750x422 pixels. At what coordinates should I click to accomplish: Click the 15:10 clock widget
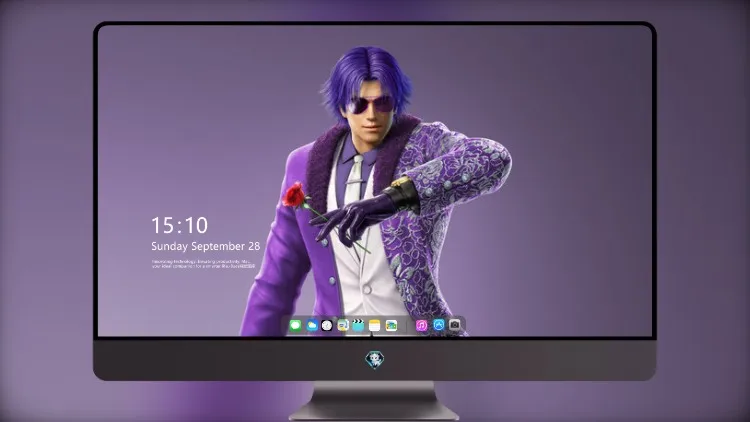pyautogui.click(x=179, y=225)
